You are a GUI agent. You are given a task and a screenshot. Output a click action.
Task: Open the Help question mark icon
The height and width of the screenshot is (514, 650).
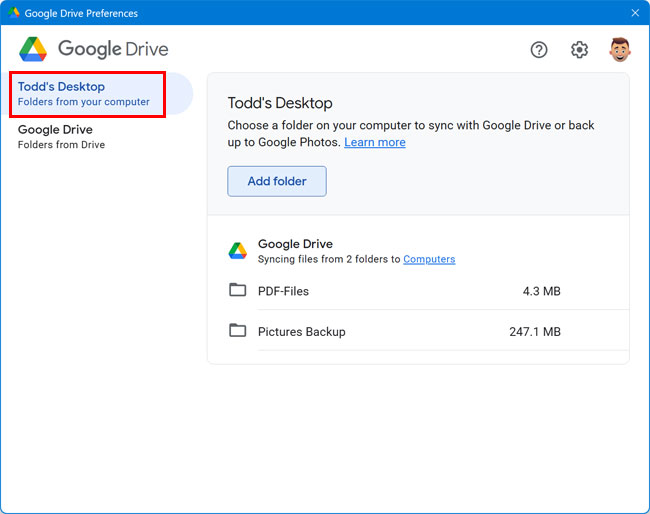pos(538,50)
